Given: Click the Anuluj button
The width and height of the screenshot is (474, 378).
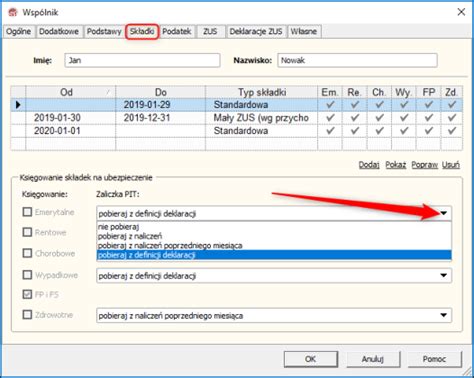Looking at the screenshot, I should [373, 359].
